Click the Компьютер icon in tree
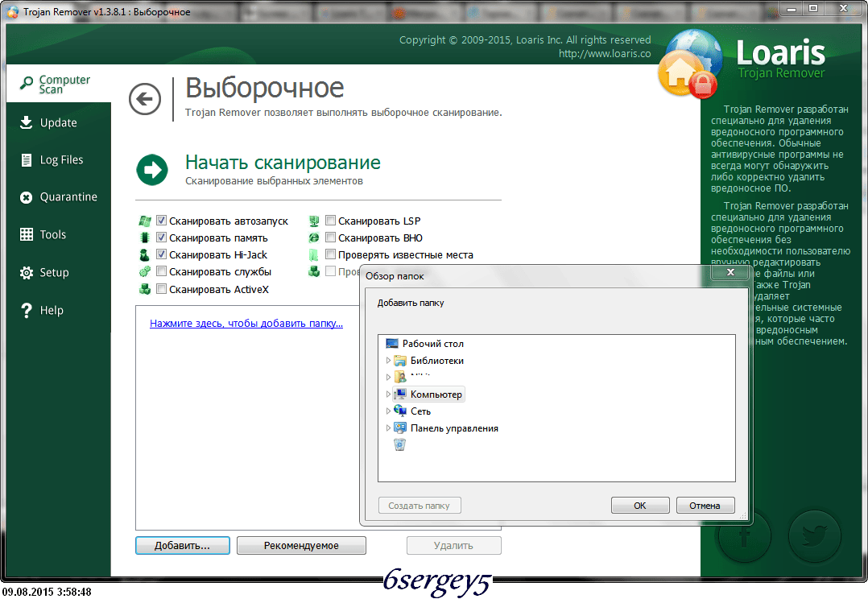Image resolution: width=868 pixels, height=599 pixels. point(399,395)
